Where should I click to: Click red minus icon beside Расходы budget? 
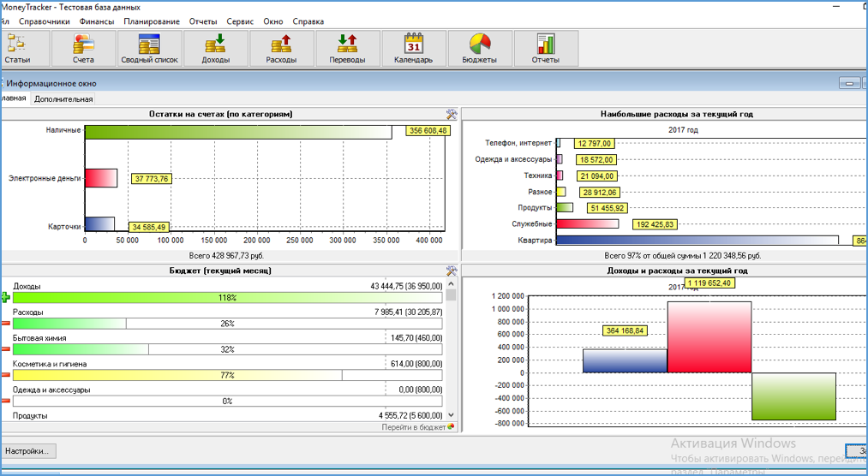click(6, 324)
